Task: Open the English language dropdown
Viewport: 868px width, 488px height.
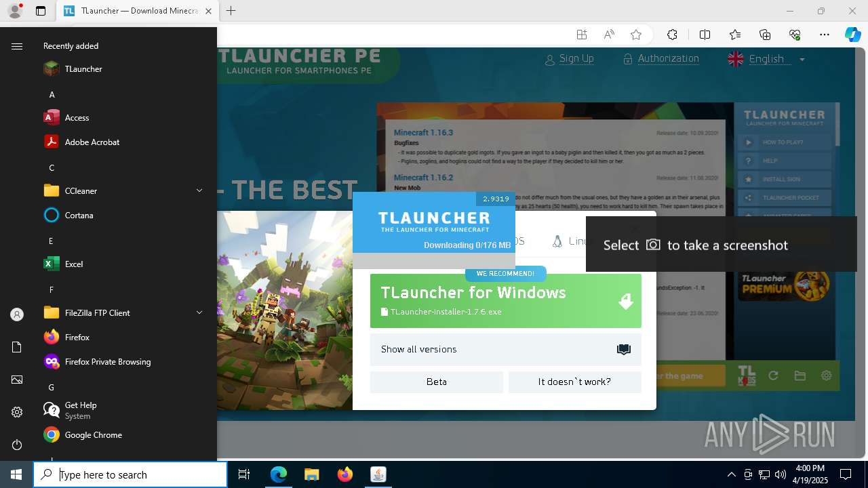Action: 766,59
